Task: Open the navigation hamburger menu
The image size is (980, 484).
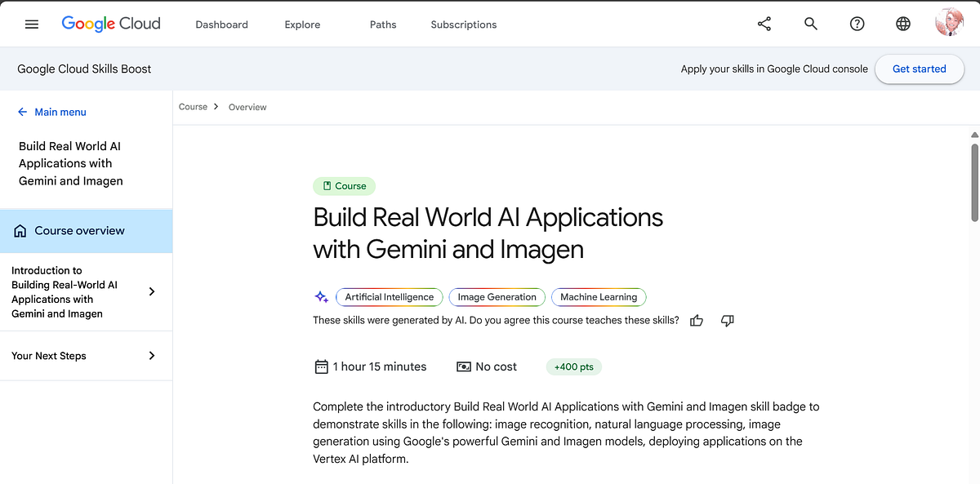Action: pyautogui.click(x=31, y=24)
